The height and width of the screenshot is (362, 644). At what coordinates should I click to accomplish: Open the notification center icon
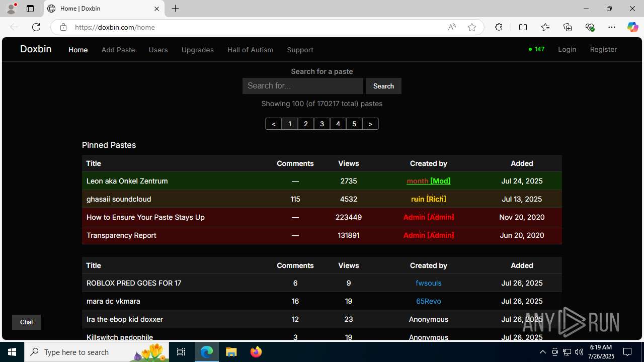click(627, 352)
